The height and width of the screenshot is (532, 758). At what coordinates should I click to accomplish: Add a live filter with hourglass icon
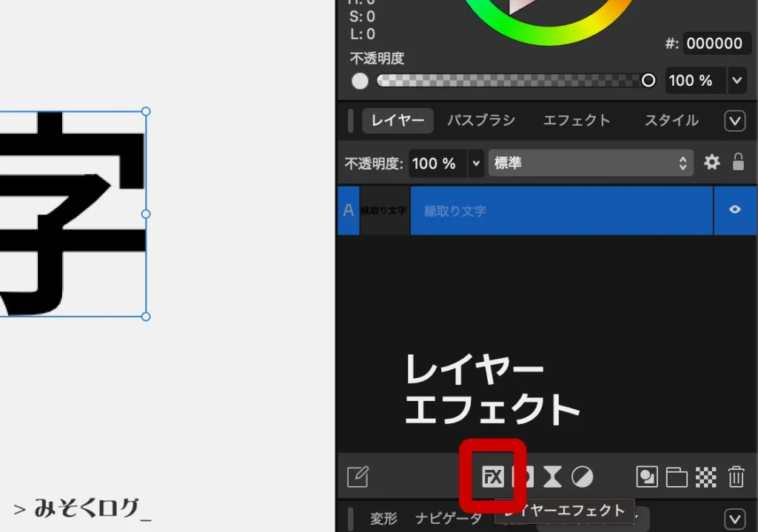coord(552,477)
